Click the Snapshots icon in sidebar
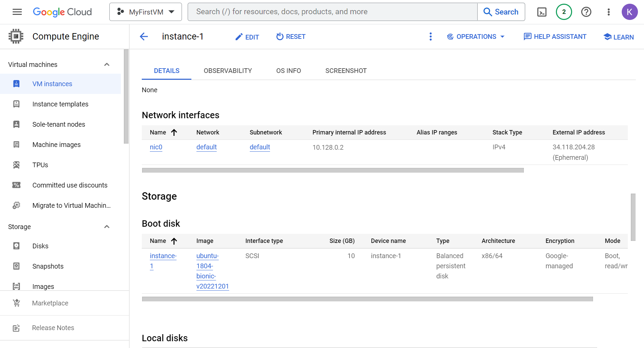Image resolution: width=644 pixels, height=348 pixels. click(16, 266)
